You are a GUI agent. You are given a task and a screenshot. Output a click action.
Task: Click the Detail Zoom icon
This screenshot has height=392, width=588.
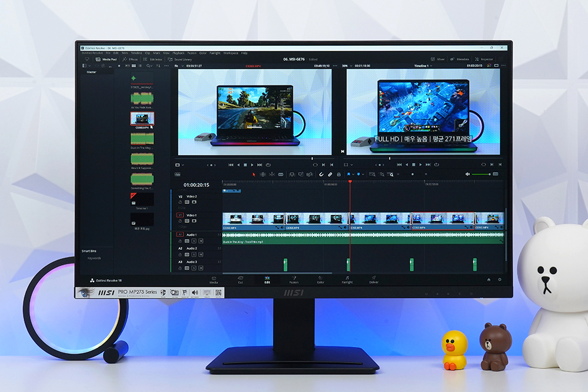382,175
